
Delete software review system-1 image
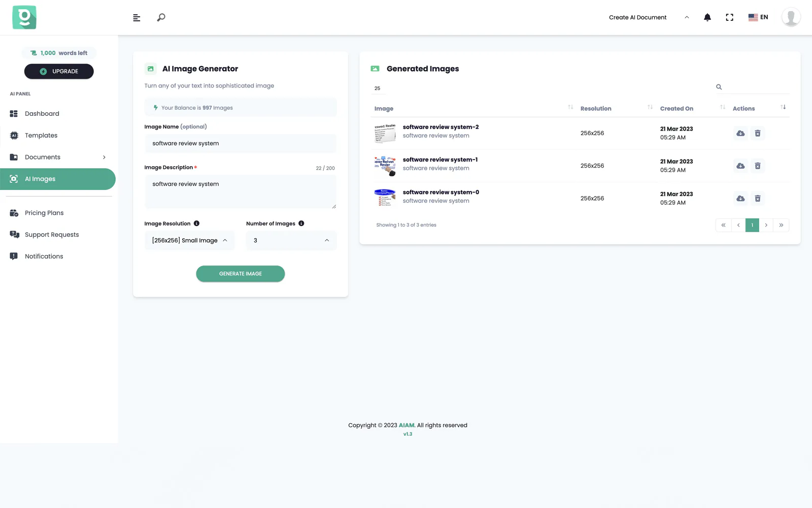[x=757, y=166]
